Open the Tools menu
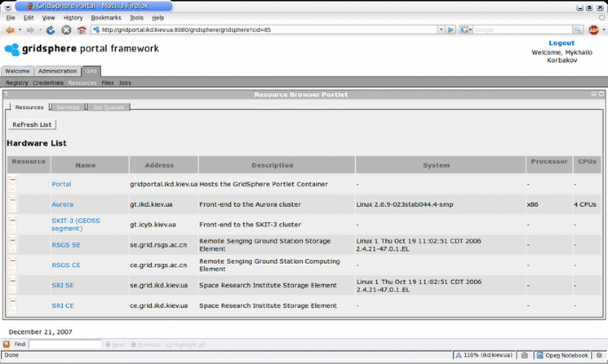Viewport: 608px width, 364px height. point(136,18)
